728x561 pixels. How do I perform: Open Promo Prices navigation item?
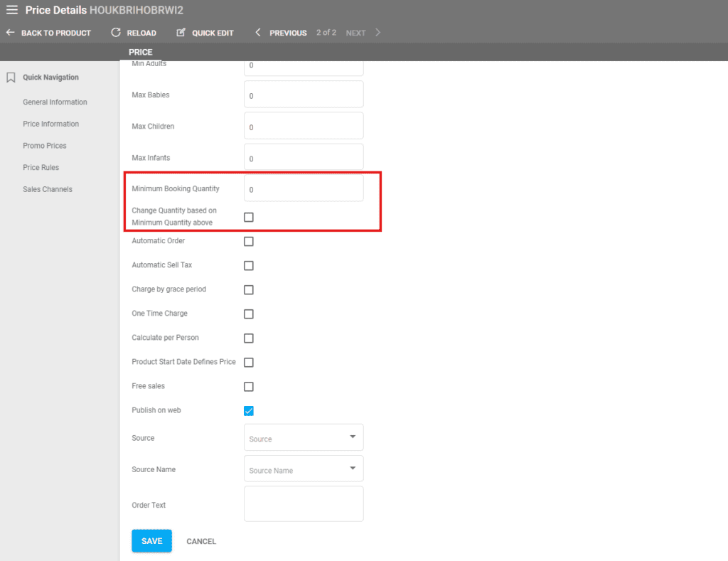[x=45, y=146]
